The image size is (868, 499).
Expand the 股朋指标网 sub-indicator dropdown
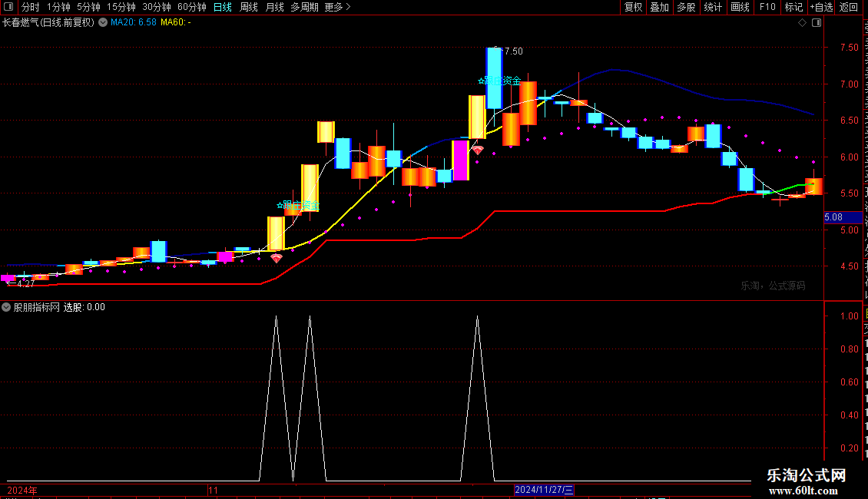click(6, 307)
